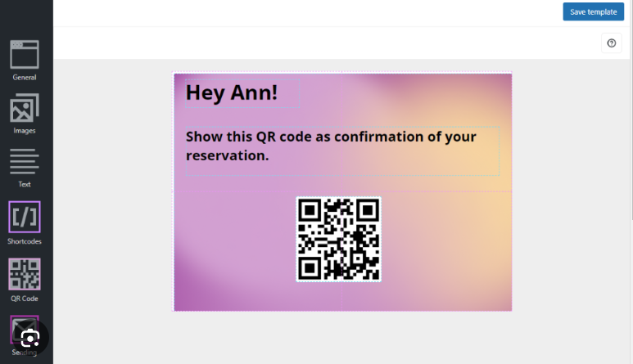Click the Text label under lines icon
Screen dimensions: 633x364
coord(25,184)
